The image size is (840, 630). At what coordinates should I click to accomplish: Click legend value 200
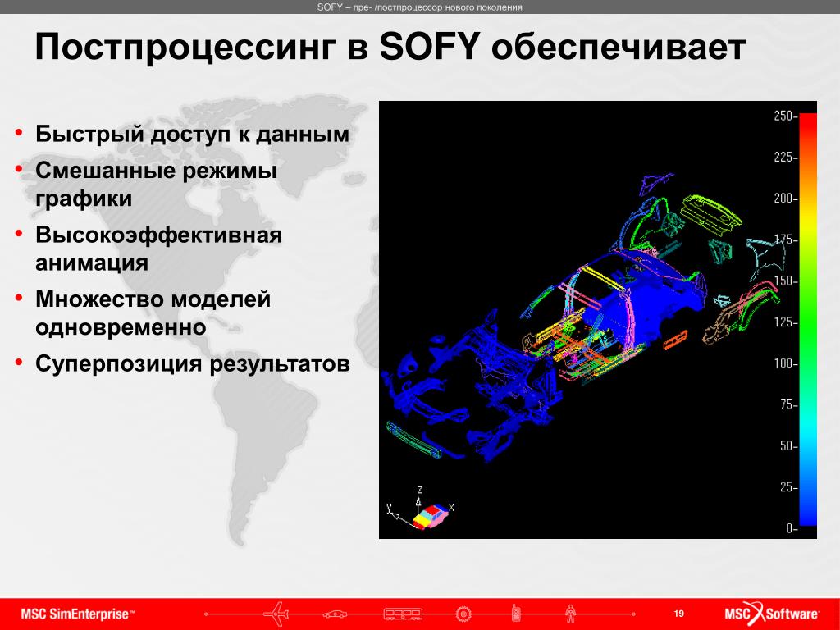click(784, 199)
